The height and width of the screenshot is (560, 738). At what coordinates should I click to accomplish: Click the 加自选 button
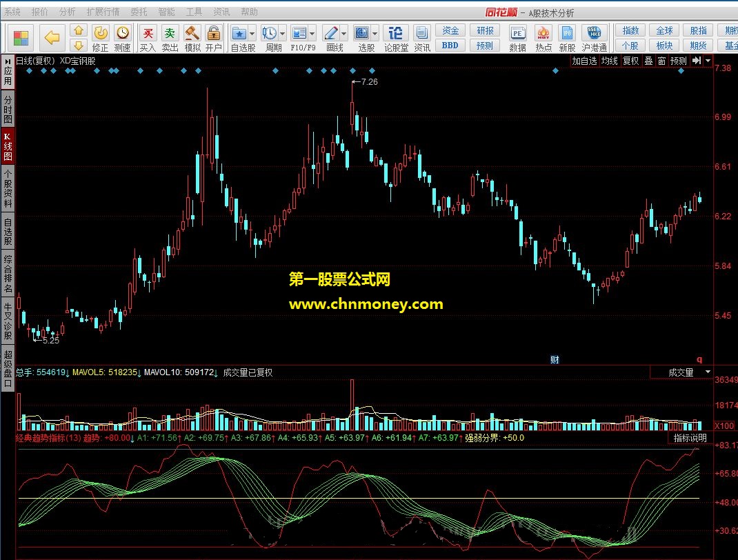point(584,61)
